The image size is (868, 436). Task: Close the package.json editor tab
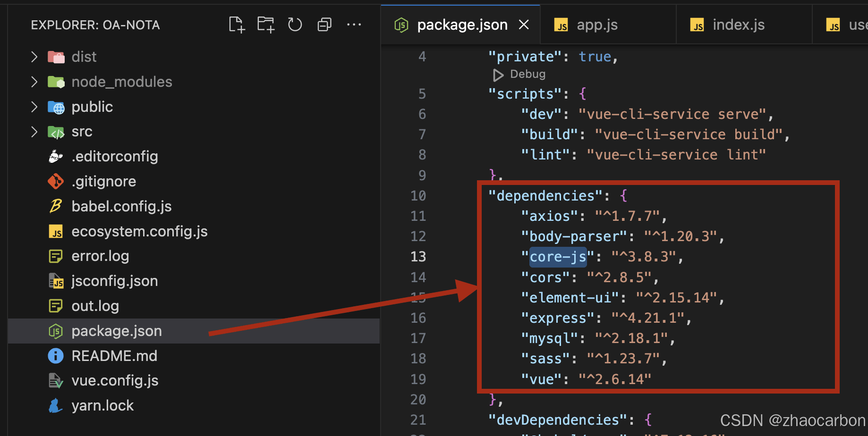(x=524, y=25)
